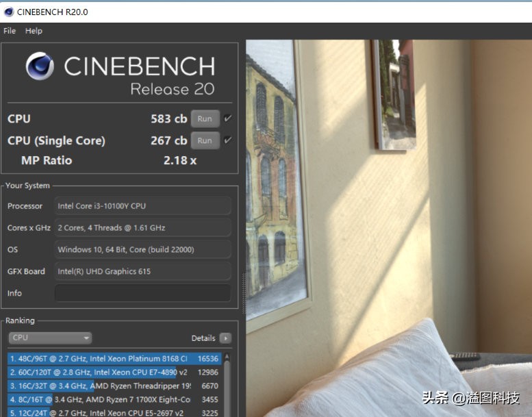The height and width of the screenshot is (417, 532).
Task: Open the Help menu
Action: tap(34, 31)
